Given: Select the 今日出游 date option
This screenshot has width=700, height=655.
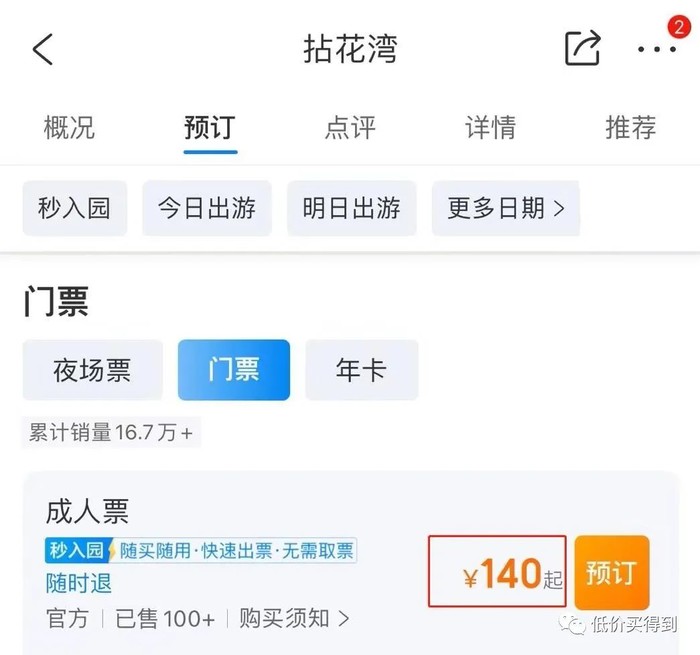Looking at the screenshot, I should 207,208.
